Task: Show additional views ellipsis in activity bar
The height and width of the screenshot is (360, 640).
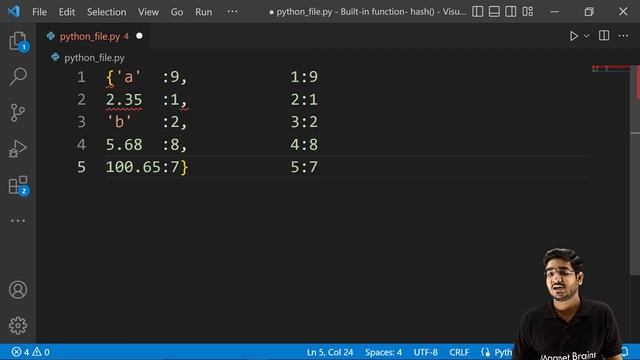Action: coord(18,221)
